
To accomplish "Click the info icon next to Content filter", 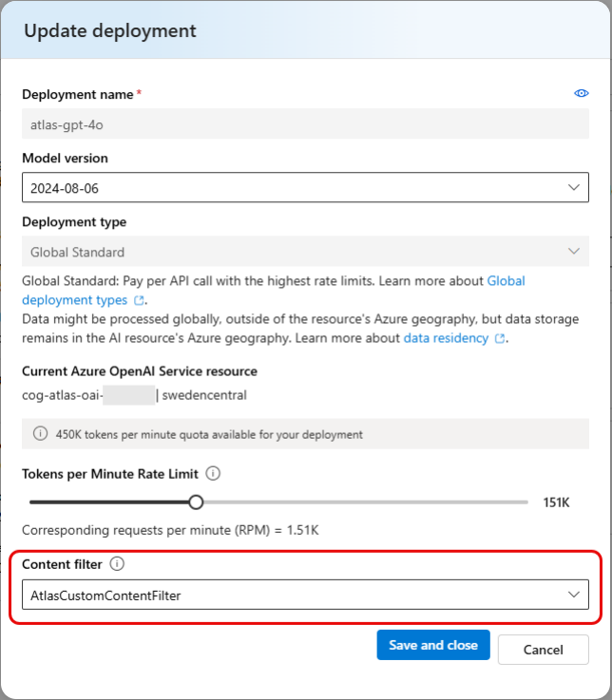I will point(117,564).
